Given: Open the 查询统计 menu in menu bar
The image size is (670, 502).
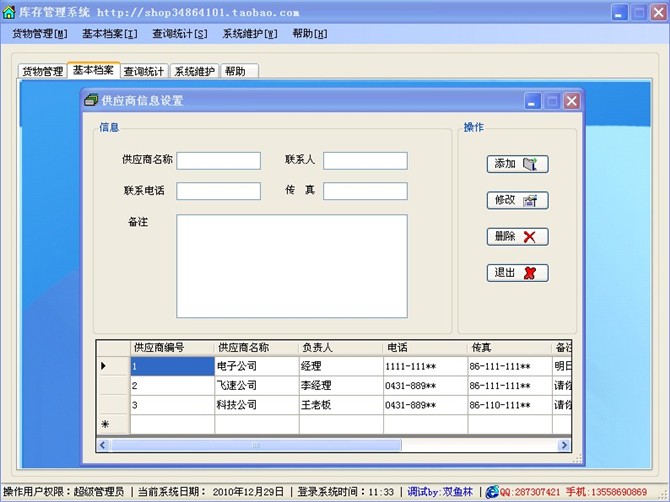Looking at the screenshot, I should [x=180, y=33].
